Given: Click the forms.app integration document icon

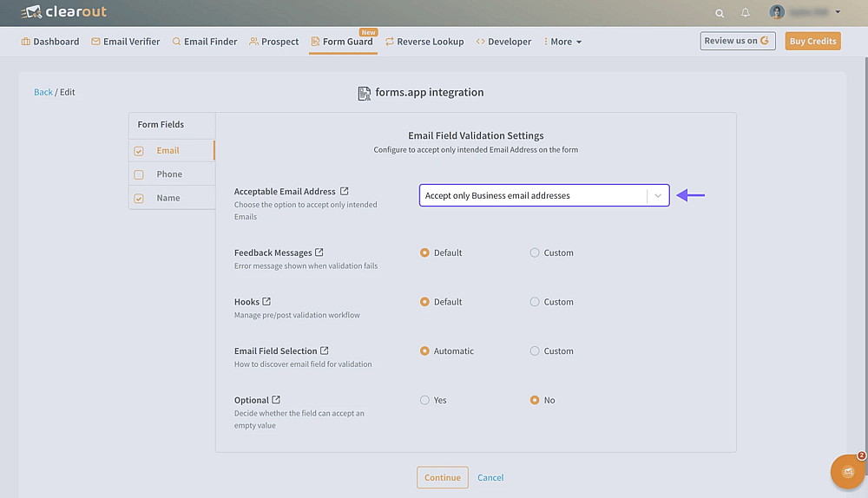Looking at the screenshot, I should [x=364, y=93].
